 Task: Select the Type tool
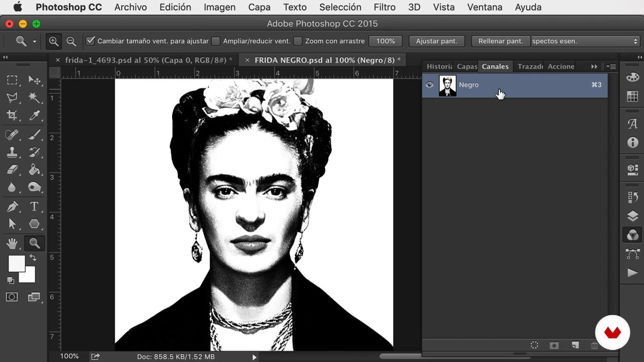(x=34, y=207)
